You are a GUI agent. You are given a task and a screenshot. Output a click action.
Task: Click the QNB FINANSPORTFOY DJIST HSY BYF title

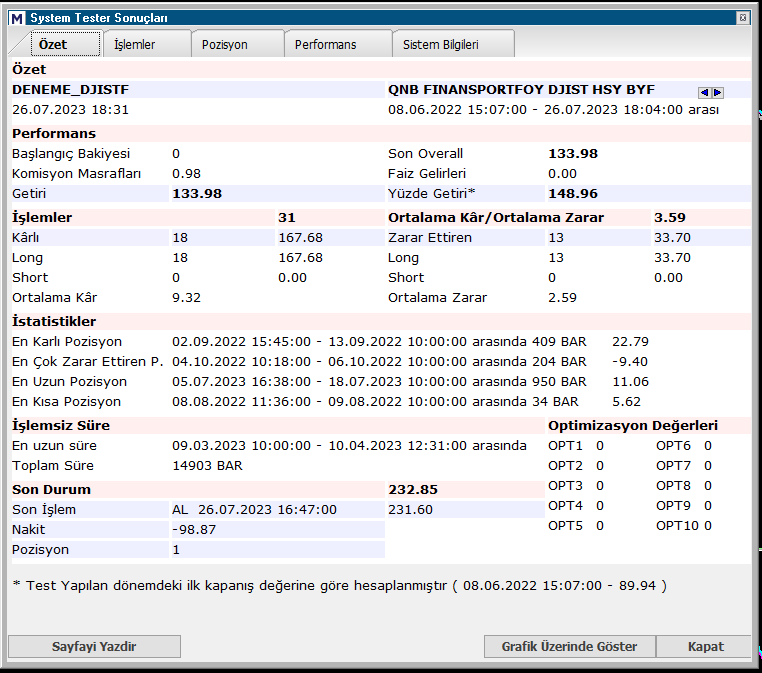(521, 90)
